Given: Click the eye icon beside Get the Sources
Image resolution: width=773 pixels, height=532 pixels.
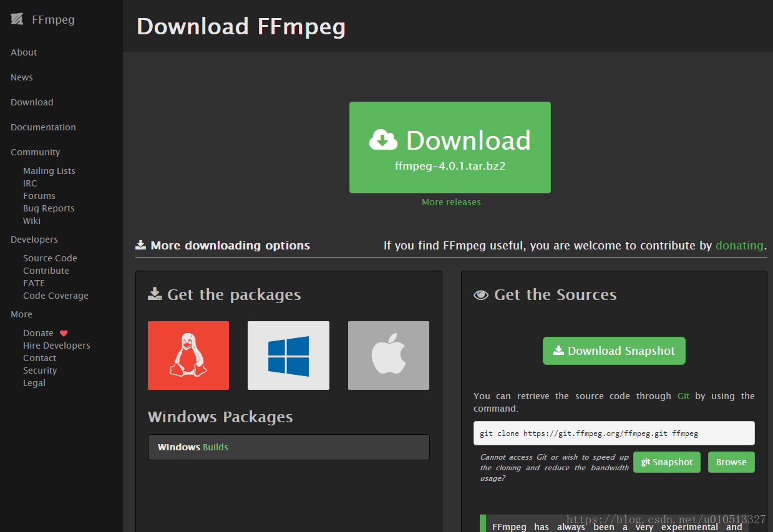Looking at the screenshot, I should pos(480,294).
